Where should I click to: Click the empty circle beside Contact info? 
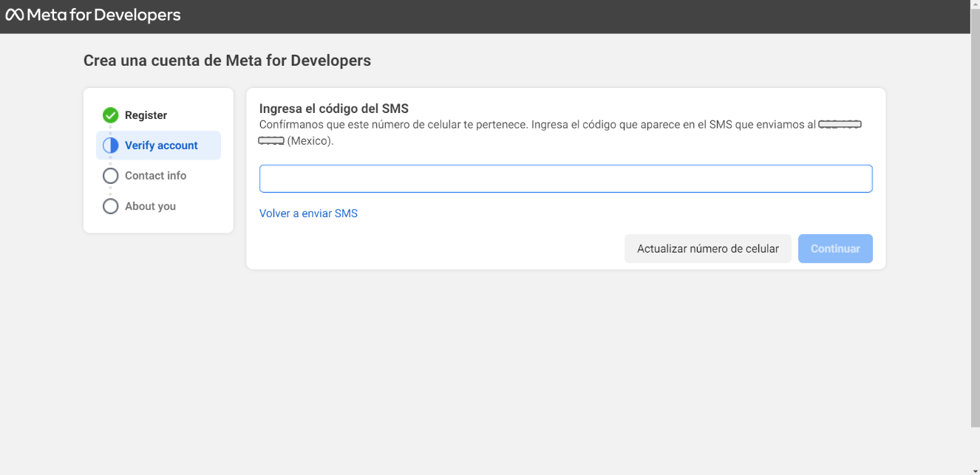[x=111, y=176]
